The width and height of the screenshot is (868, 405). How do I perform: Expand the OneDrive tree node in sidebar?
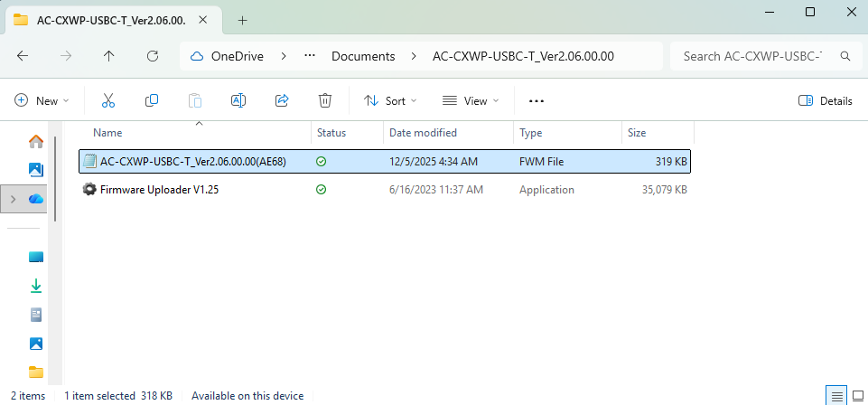[11, 198]
